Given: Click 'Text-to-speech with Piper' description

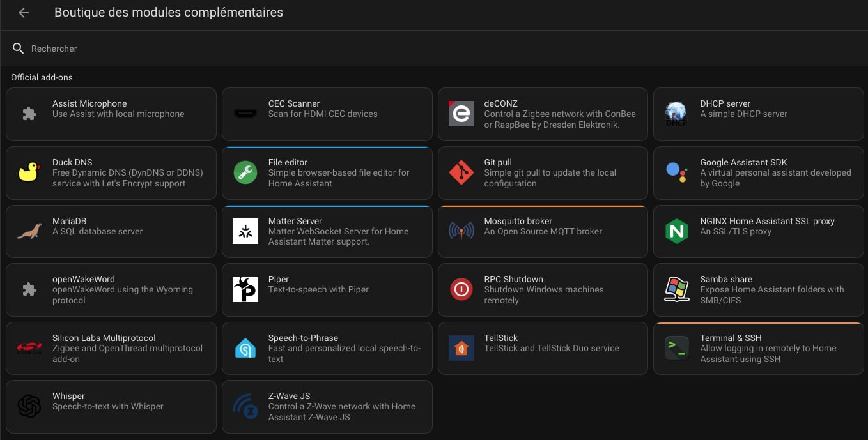Looking at the screenshot, I should tap(319, 289).
